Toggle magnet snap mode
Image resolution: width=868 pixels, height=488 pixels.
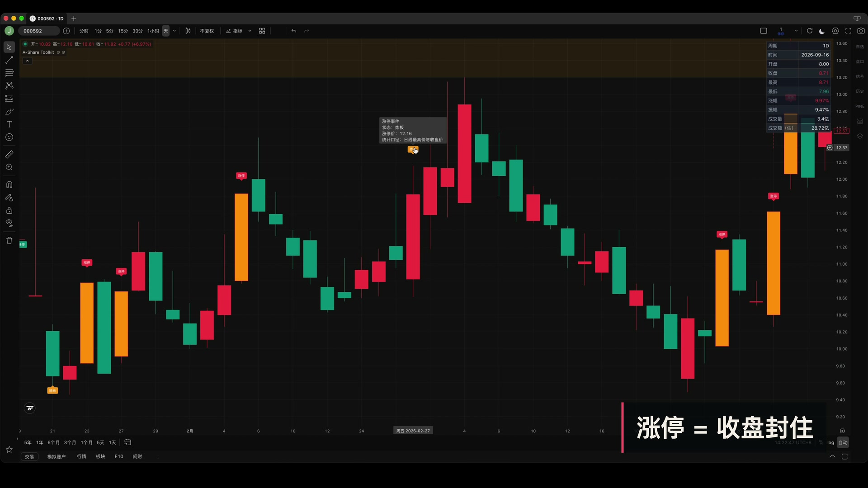[9, 184]
